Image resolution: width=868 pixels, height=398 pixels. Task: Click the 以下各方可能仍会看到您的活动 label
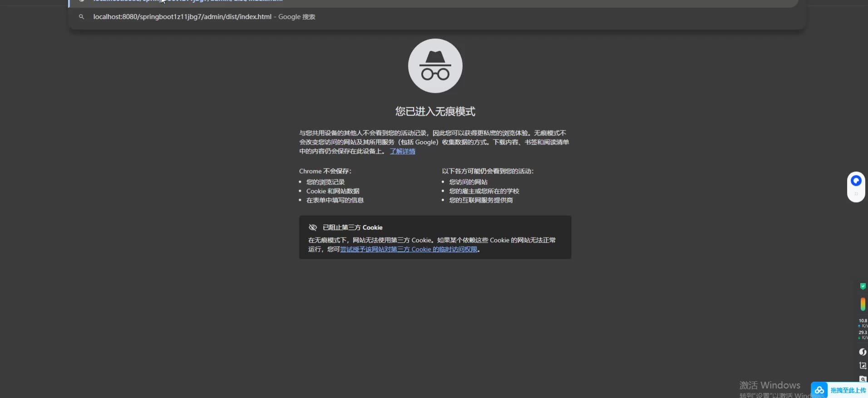click(x=488, y=171)
